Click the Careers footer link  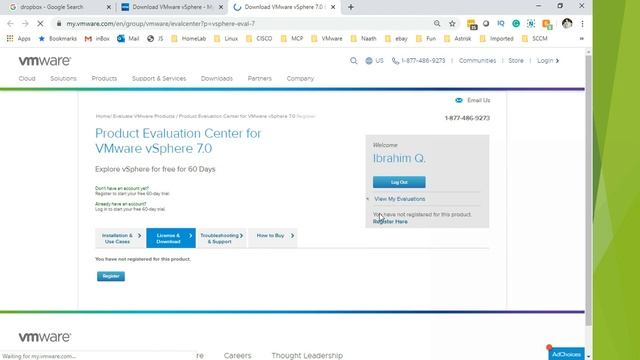[237, 356]
